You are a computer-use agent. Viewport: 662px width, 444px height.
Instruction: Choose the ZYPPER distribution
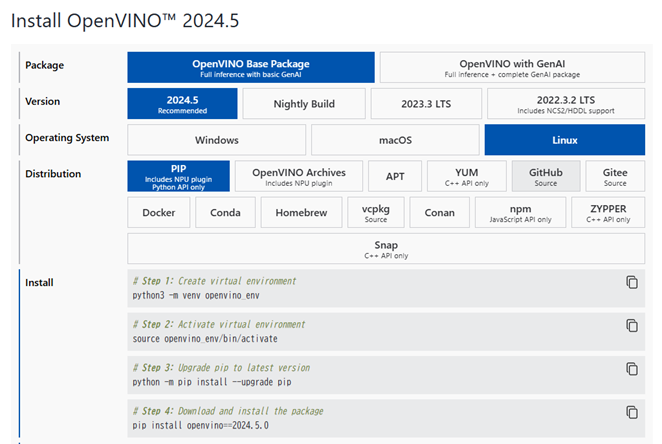point(608,213)
